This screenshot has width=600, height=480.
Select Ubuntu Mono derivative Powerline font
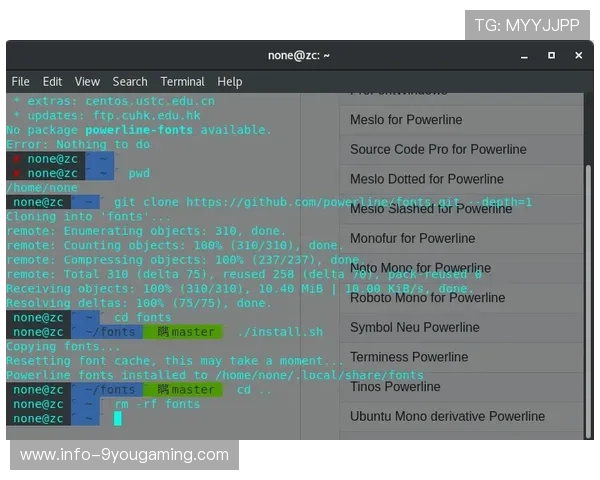(447, 416)
